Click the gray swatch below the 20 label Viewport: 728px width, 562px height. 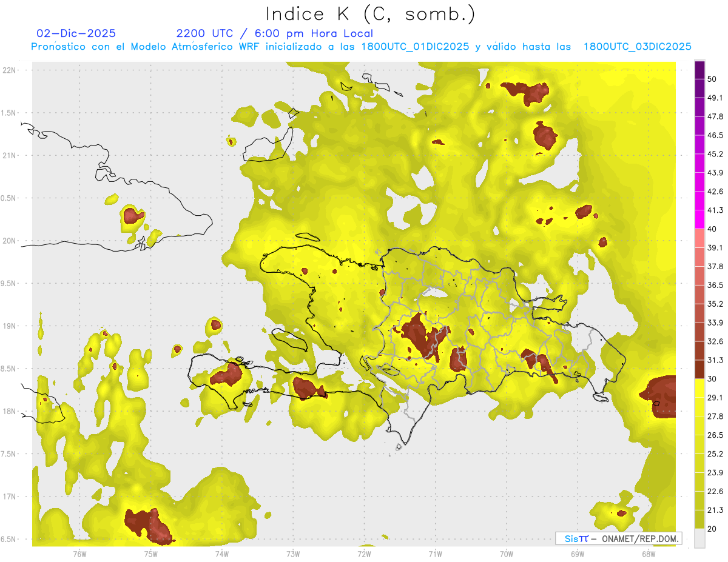click(x=700, y=538)
